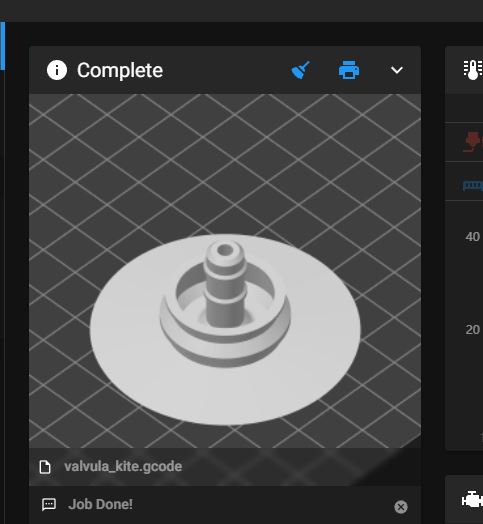Click the engine icon in lower right panel
This screenshot has width=483, height=524.
point(472,500)
